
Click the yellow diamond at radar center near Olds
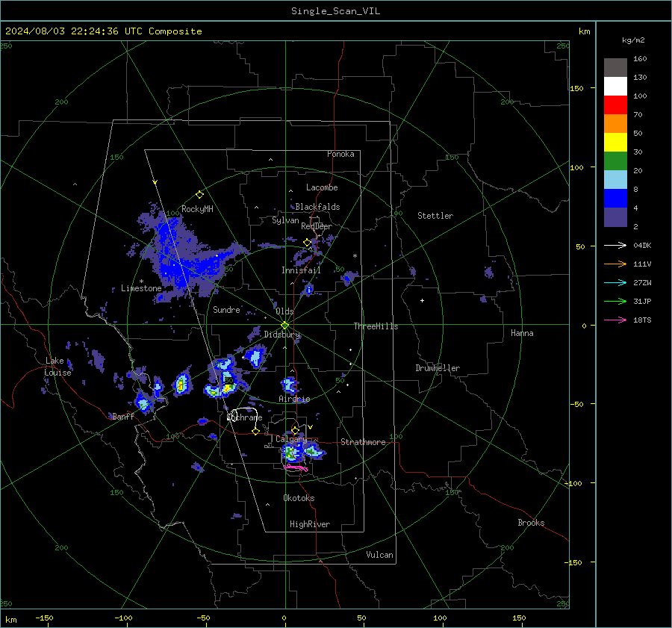coord(285,326)
